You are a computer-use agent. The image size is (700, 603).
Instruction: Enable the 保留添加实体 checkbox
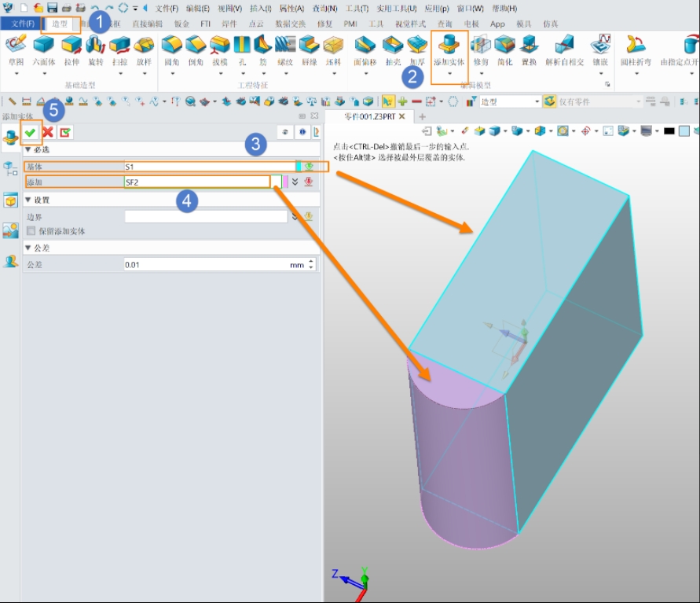coord(31,231)
